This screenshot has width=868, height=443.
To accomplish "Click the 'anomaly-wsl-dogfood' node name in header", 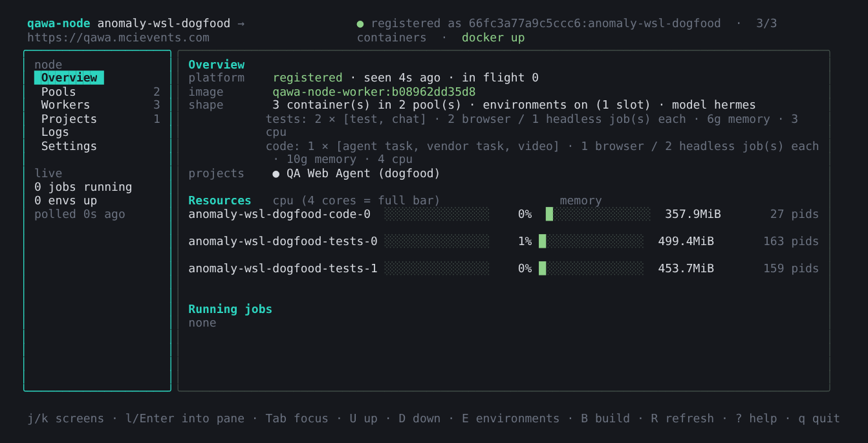I will tap(164, 24).
